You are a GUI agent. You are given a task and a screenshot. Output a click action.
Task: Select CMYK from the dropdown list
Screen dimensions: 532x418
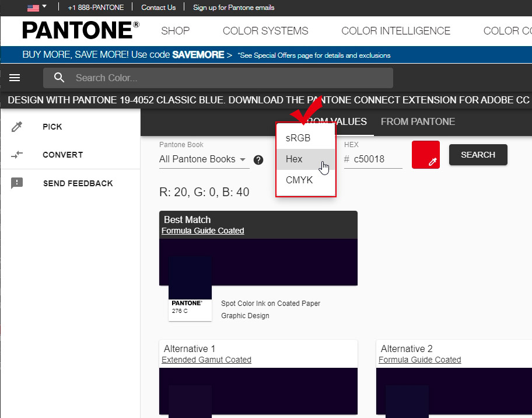click(306, 180)
